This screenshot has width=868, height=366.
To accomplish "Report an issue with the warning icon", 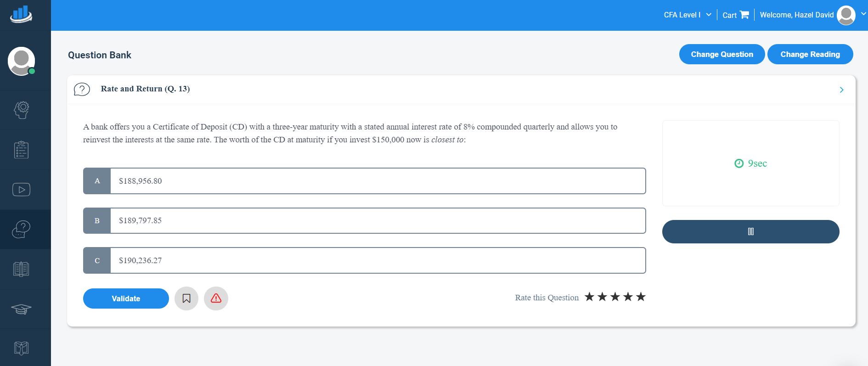I will pyautogui.click(x=216, y=298).
